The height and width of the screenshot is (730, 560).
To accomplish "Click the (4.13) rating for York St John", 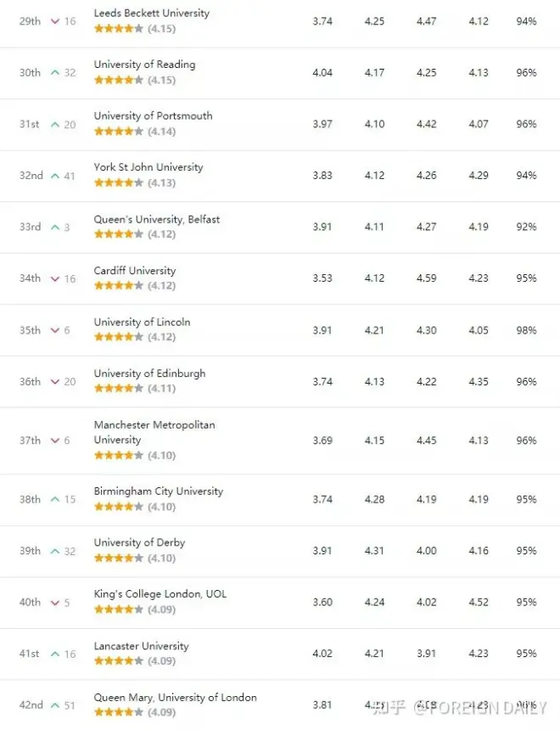I will tap(161, 183).
